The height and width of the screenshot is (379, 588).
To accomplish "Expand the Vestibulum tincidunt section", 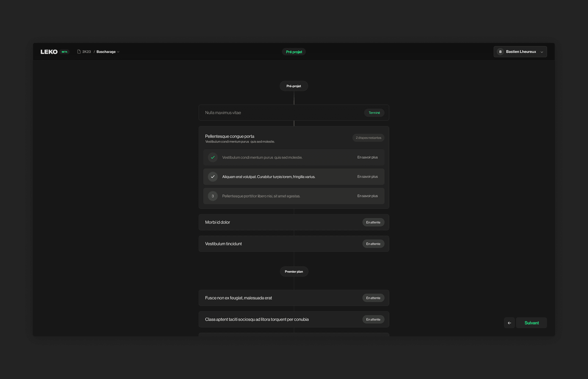I will [293, 244].
